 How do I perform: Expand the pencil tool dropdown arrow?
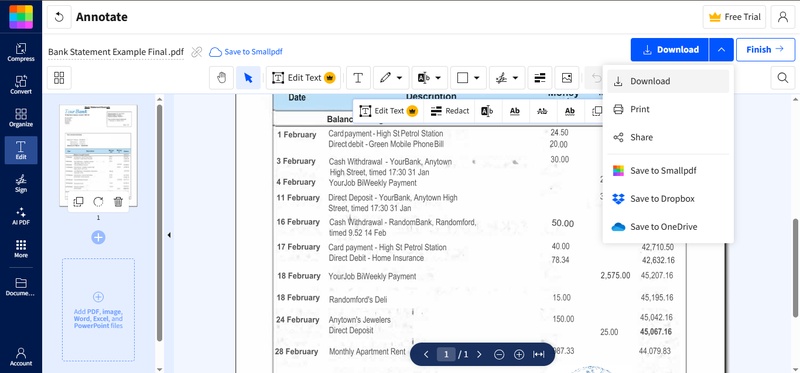(399, 78)
